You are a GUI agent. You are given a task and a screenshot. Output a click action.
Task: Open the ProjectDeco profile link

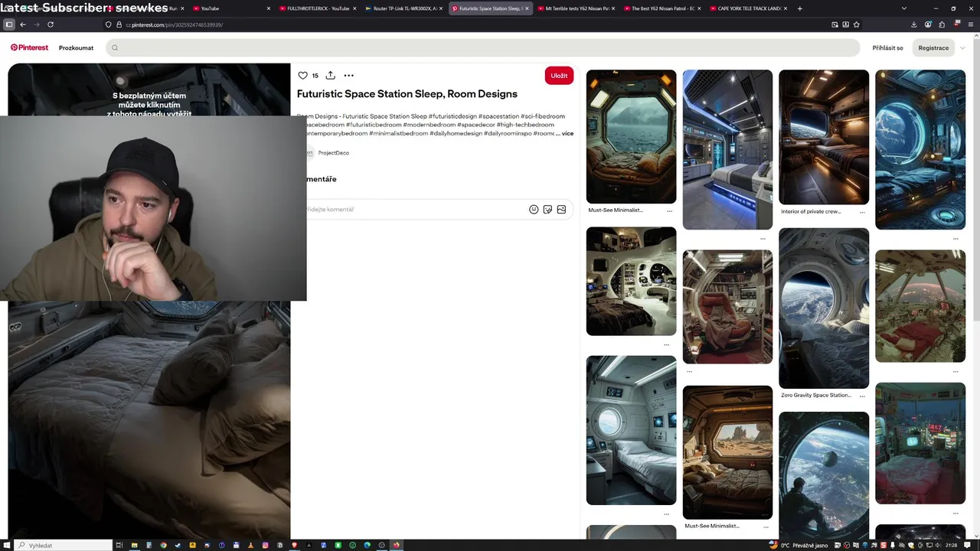click(334, 152)
